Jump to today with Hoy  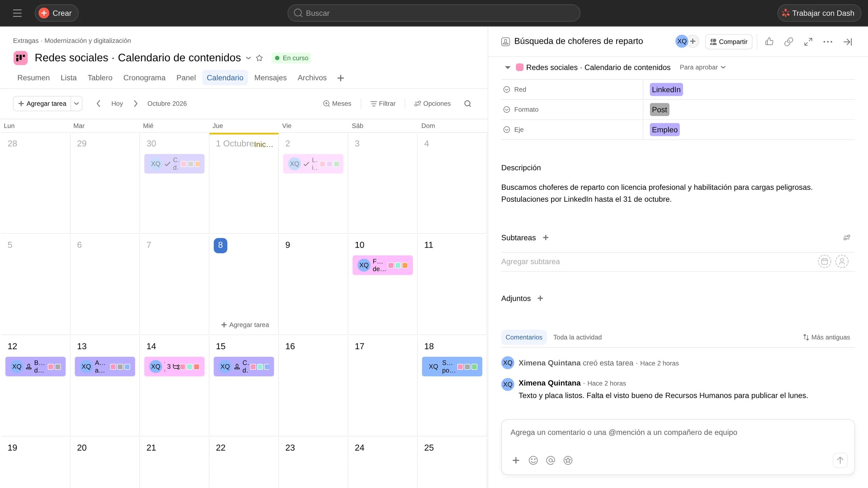pos(117,104)
